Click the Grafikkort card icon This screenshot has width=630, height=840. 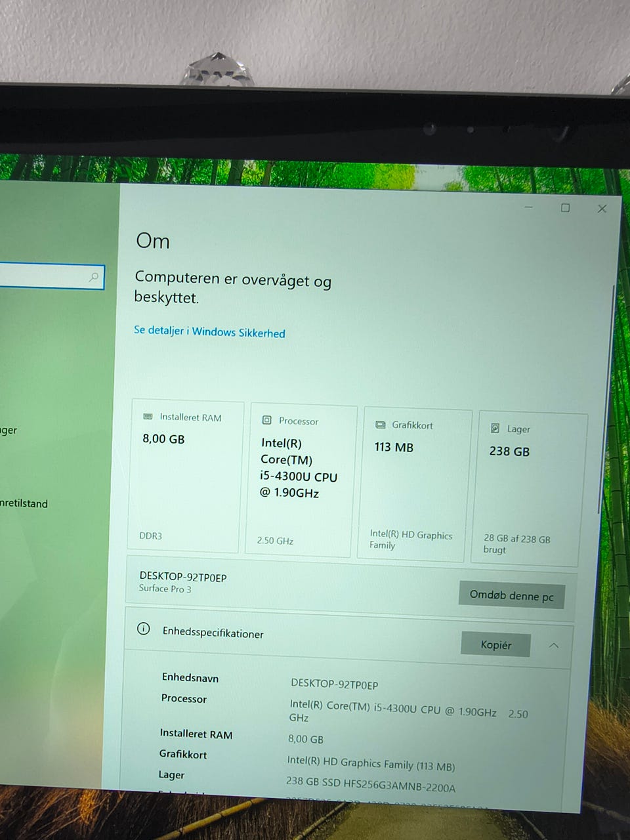click(380, 424)
